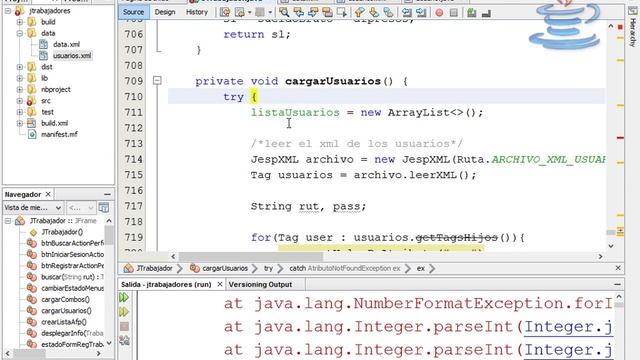Click try breadcrumb in editor
Viewport: 640px width, 360px height.
click(268, 269)
